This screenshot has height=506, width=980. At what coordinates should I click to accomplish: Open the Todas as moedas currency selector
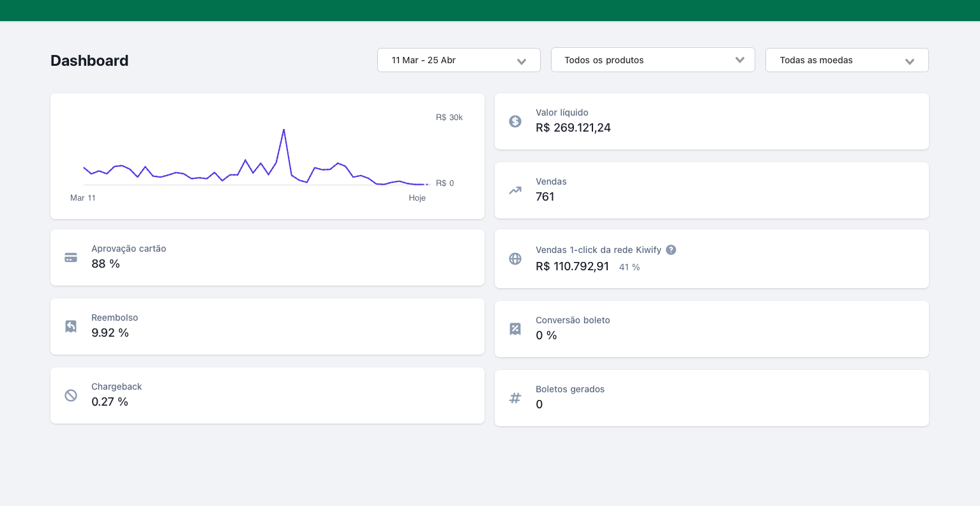[847, 59]
